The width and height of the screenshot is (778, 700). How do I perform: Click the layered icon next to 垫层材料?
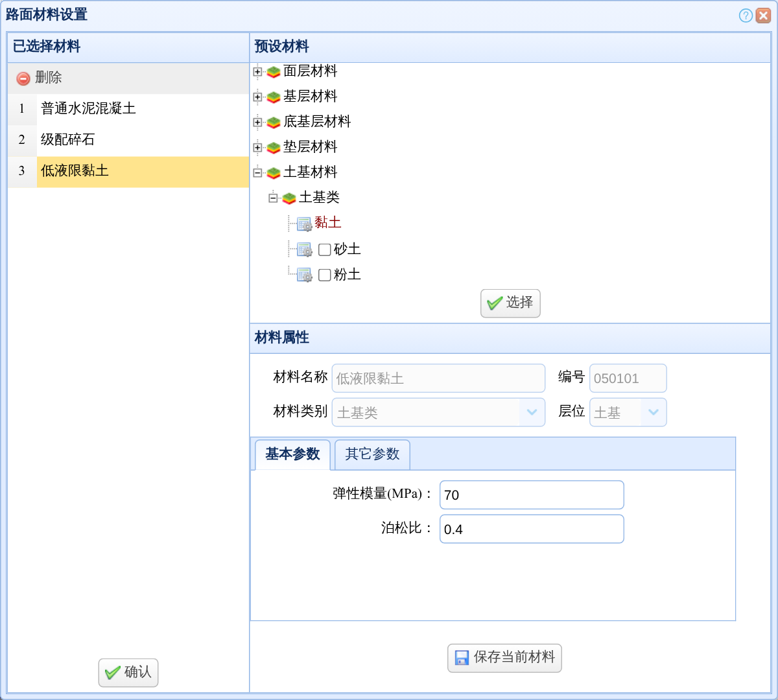[274, 148]
